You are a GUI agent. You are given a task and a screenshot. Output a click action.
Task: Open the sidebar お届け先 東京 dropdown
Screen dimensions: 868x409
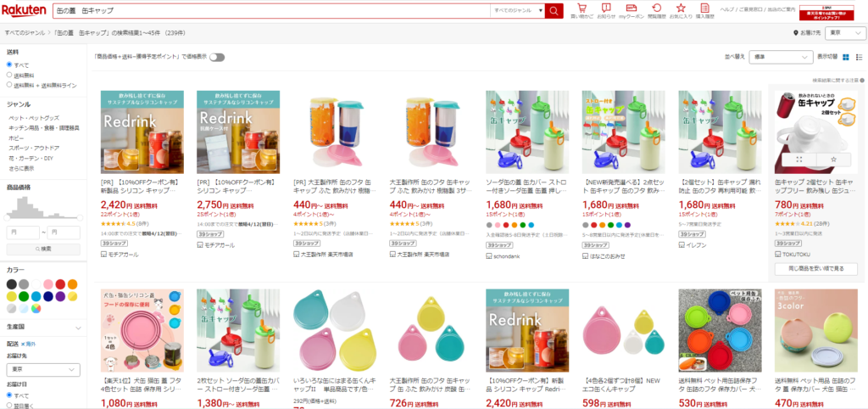tap(43, 370)
